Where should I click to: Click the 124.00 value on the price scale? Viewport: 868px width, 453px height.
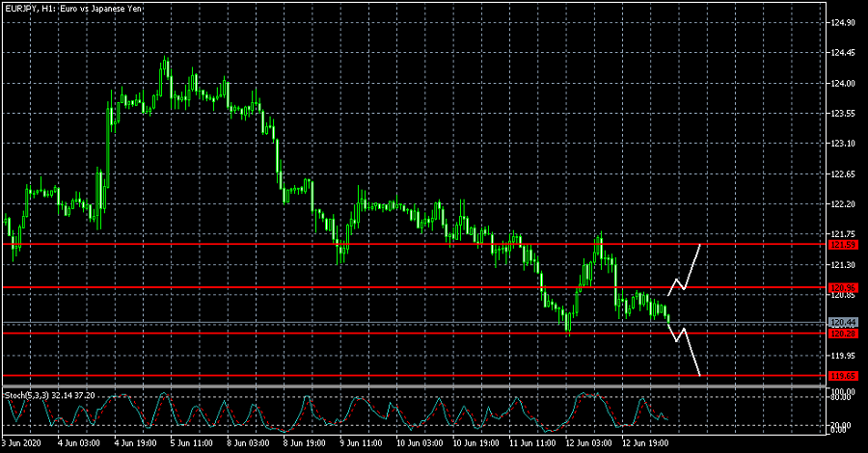(843, 83)
